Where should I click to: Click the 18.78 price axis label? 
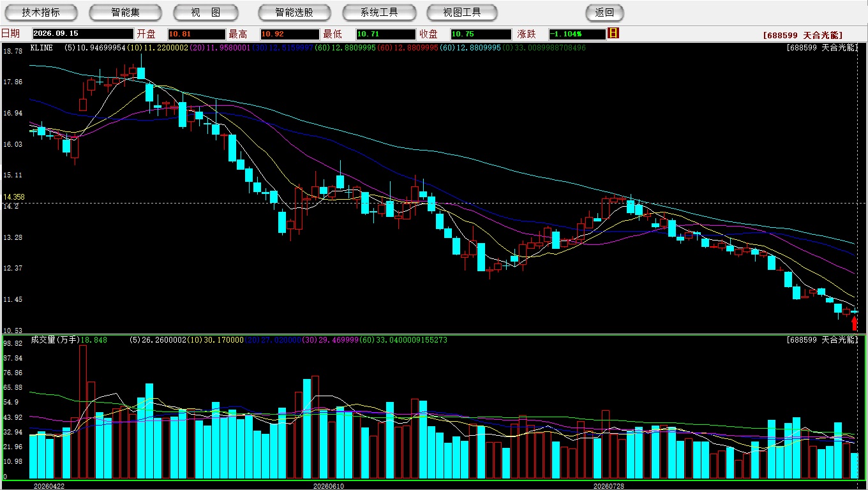12,50
